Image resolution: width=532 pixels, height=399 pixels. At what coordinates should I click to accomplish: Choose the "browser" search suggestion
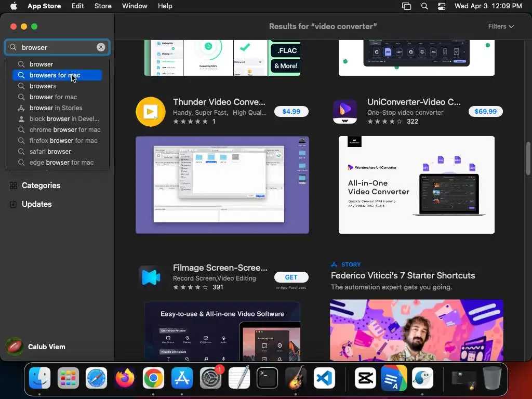click(57, 64)
